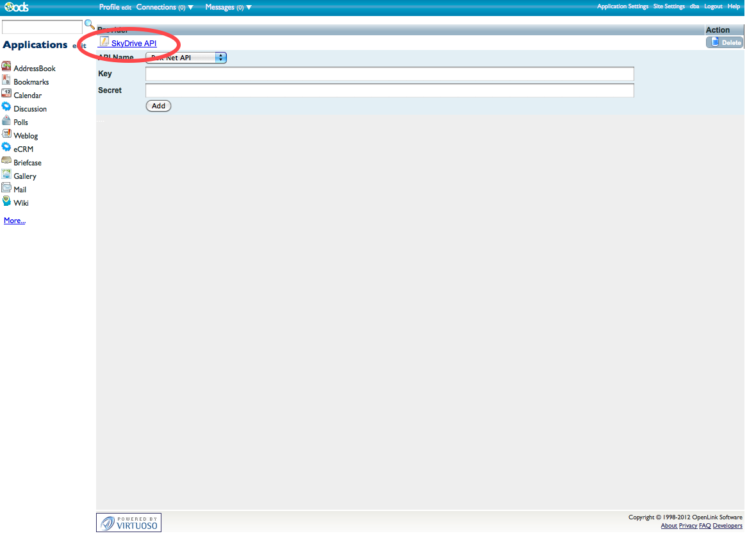Viewport: 756px width, 545px height.
Task: Open the Polls application icon
Action: [x=6, y=121]
